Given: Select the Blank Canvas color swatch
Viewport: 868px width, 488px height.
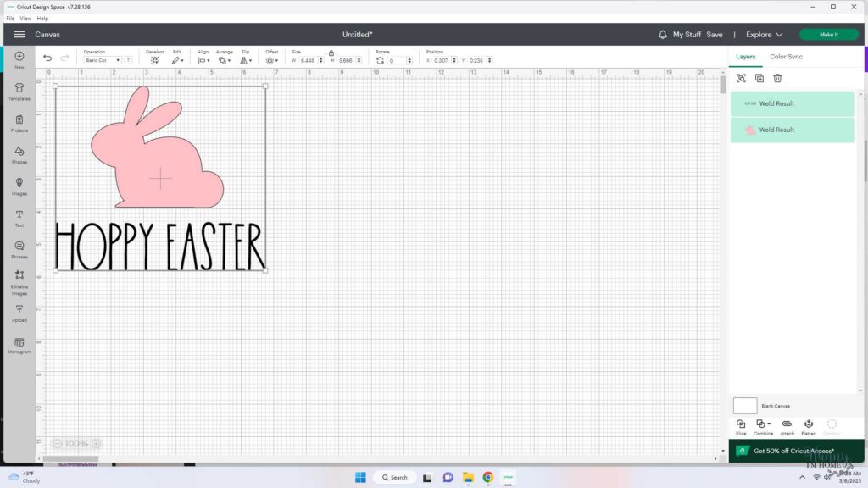Looking at the screenshot, I should click(x=745, y=406).
